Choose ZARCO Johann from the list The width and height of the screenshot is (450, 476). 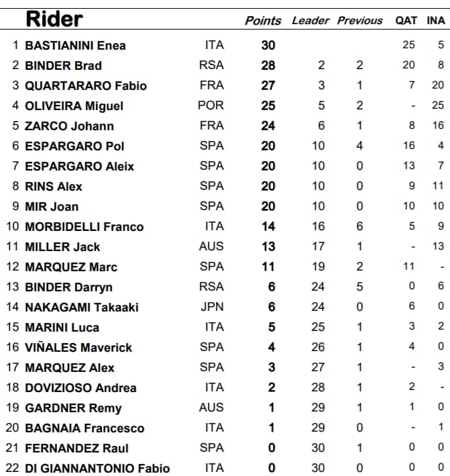[69, 126]
